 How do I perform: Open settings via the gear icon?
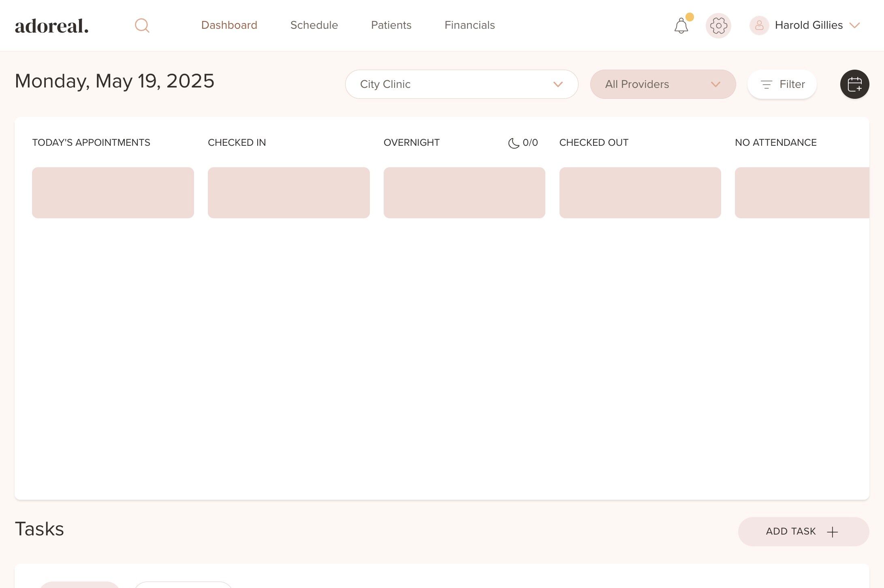point(718,26)
